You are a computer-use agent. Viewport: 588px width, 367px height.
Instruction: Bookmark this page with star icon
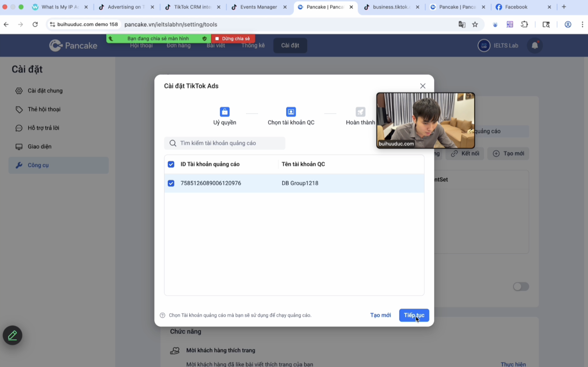tap(475, 24)
